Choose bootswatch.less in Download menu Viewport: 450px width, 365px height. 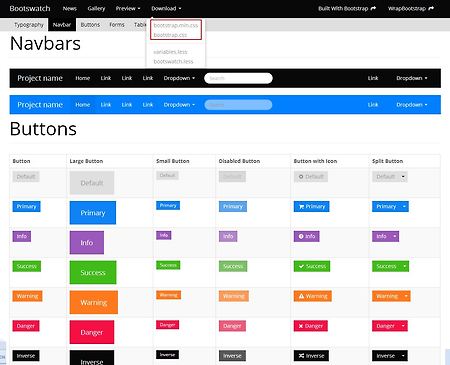pos(173,61)
